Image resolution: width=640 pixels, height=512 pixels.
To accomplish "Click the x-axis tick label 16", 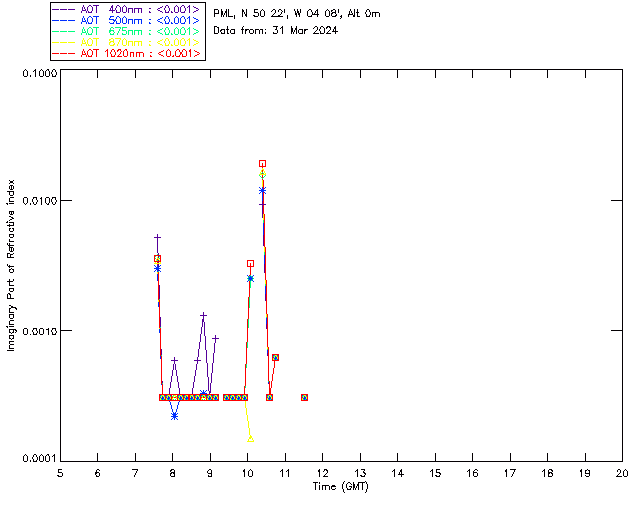I will click(472, 473).
